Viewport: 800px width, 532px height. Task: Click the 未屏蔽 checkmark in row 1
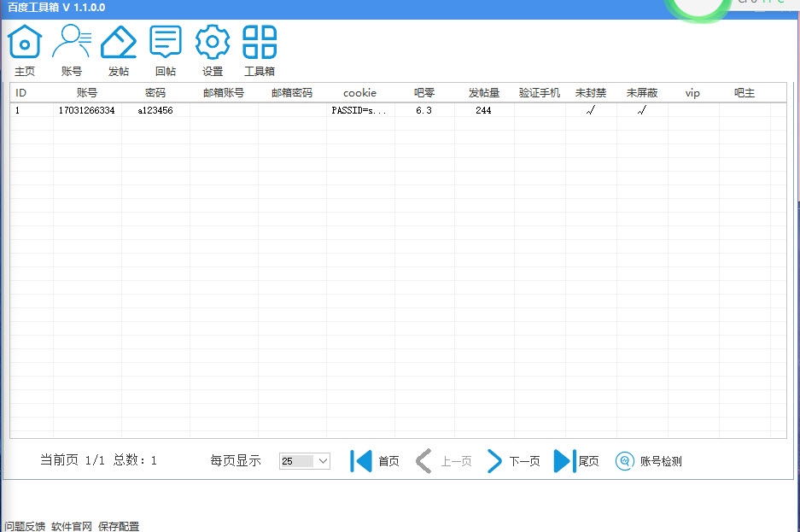(x=642, y=110)
